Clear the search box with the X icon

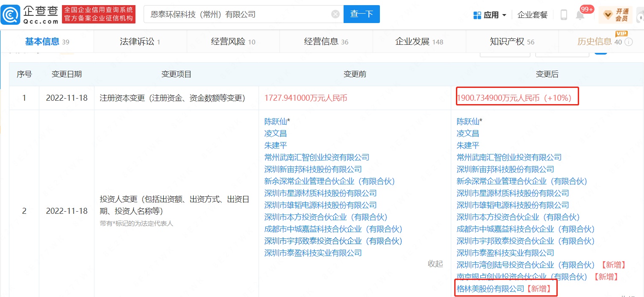point(335,14)
